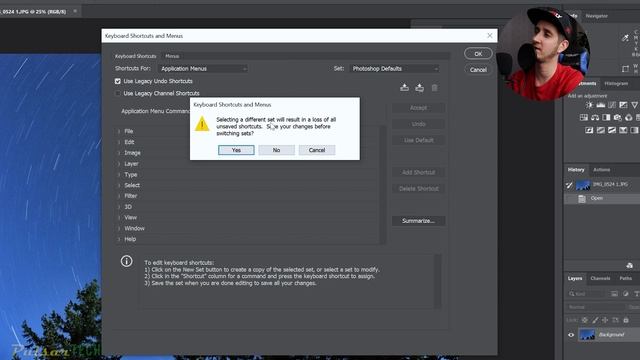Lock all layer attributes with the padlock icon
The image size is (640, 360).
626,320
